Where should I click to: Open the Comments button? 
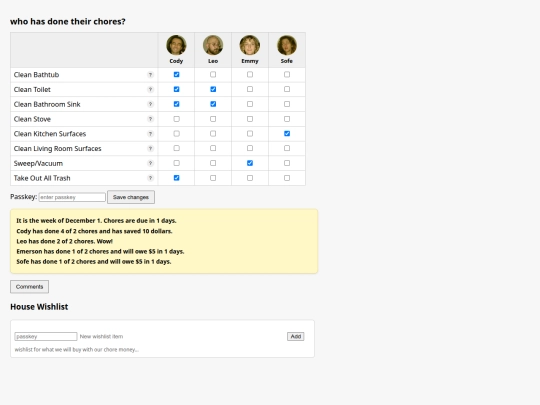pos(30,287)
